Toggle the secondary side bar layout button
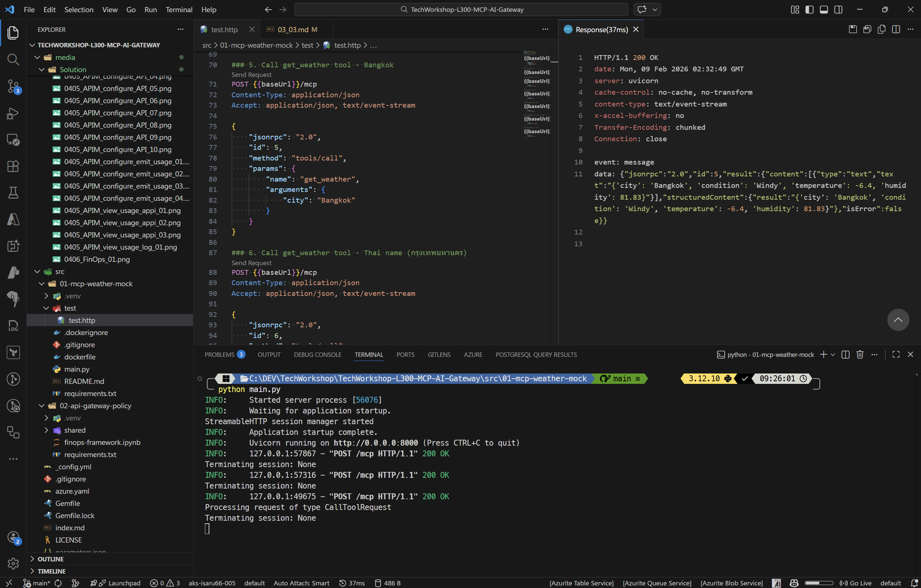This screenshot has width=921, height=588. (838, 10)
